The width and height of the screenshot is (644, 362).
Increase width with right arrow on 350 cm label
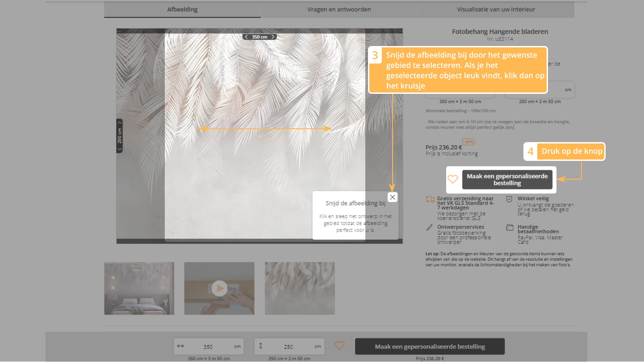click(x=273, y=37)
